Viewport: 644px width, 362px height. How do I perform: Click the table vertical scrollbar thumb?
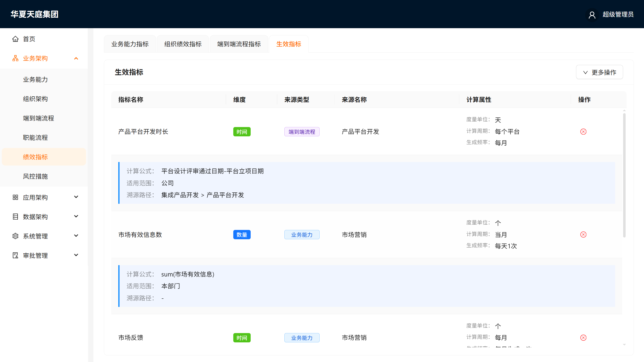[x=624, y=175]
